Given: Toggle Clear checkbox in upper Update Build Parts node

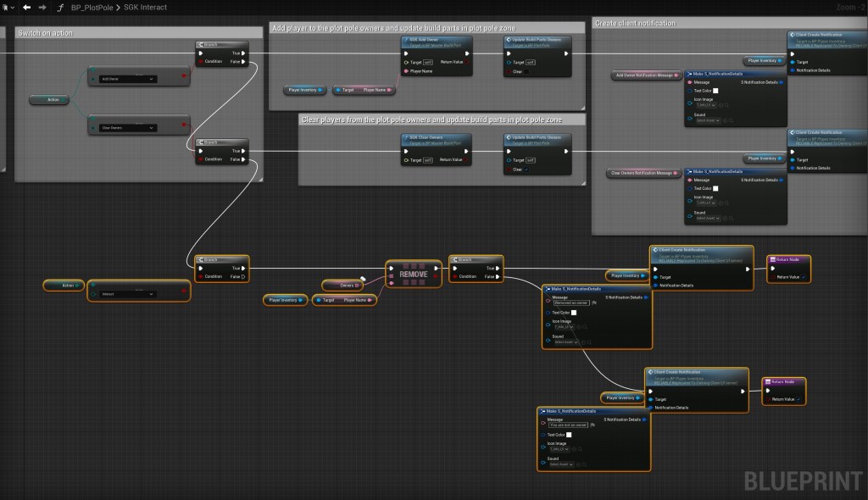Looking at the screenshot, I should (526, 71).
